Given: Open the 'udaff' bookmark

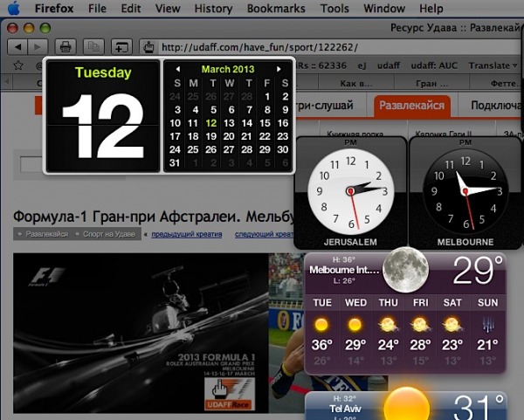Looking at the screenshot, I should point(389,65).
